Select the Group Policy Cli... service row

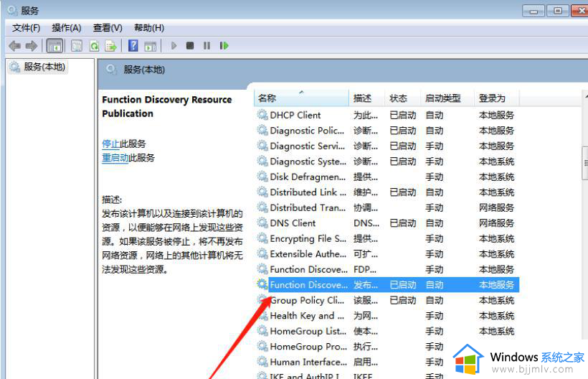387,300
